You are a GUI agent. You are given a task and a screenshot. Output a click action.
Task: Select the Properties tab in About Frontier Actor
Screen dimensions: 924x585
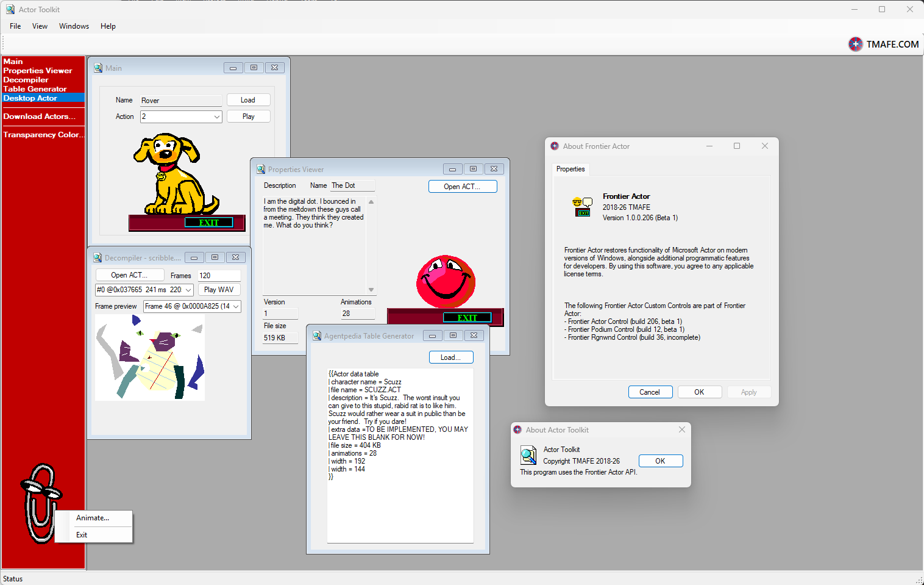pyautogui.click(x=570, y=169)
